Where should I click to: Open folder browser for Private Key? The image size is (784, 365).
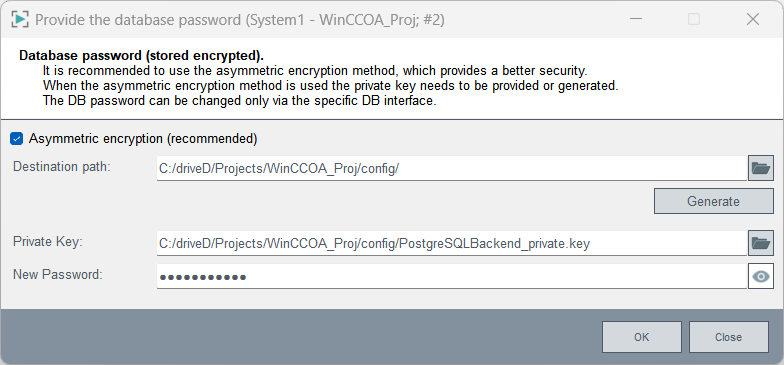[760, 244]
